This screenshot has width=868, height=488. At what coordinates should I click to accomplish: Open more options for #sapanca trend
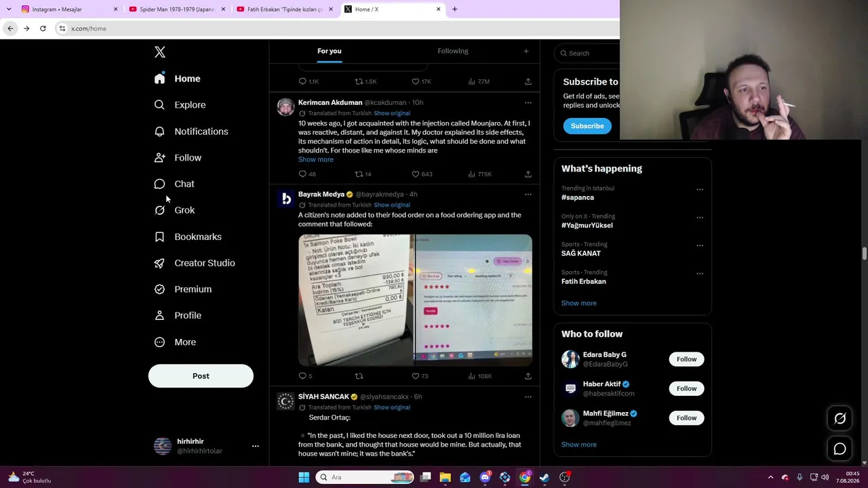(700, 190)
